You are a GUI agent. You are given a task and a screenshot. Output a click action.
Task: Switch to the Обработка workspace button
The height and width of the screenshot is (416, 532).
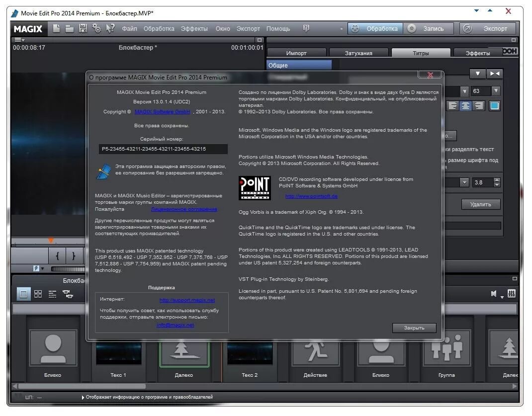375,28
